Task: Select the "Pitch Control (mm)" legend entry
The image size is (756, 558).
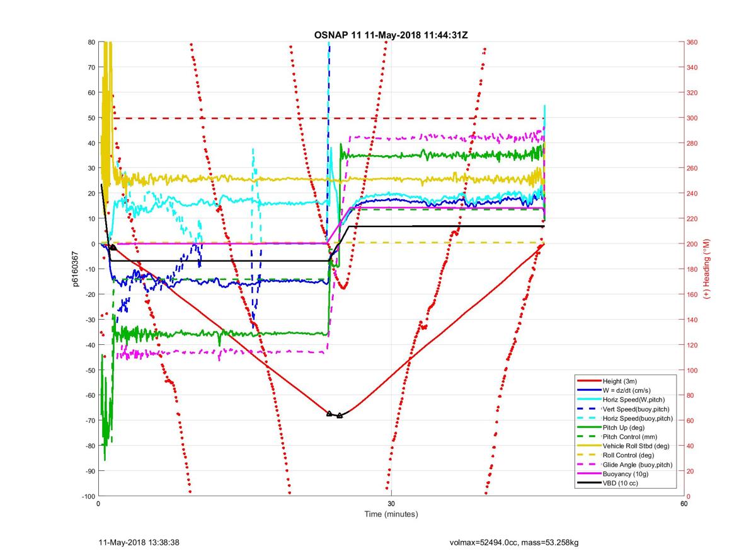Action: coord(629,436)
